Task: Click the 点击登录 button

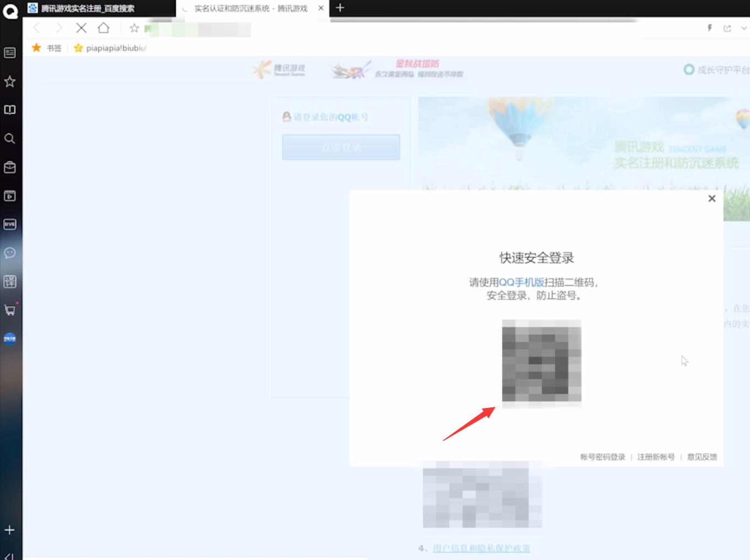Action: pos(341,148)
